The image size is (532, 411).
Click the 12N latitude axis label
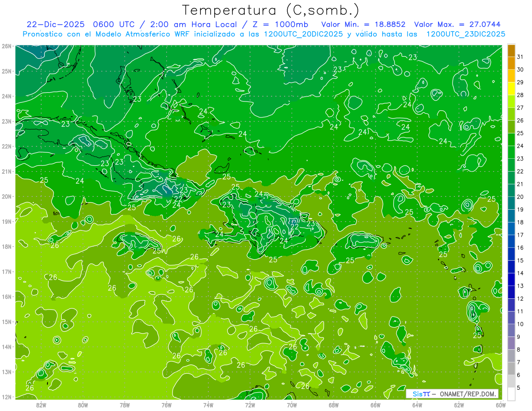click(x=6, y=397)
